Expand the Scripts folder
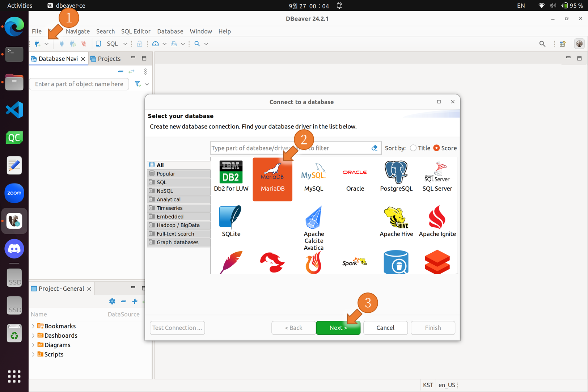Screen dimensions: 588x392 coord(33,354)
